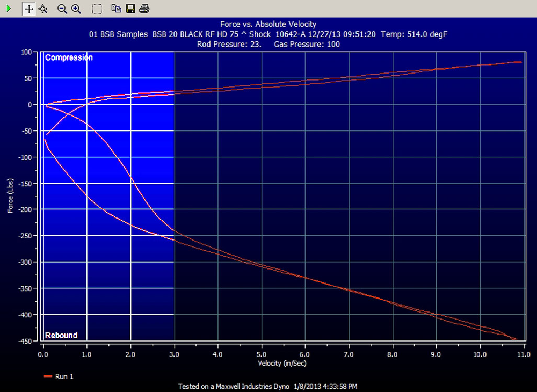The width and height of the screenshot is (537, 392).
Task: Save the chart with the floppy disk icon
Action: (130, 9)
